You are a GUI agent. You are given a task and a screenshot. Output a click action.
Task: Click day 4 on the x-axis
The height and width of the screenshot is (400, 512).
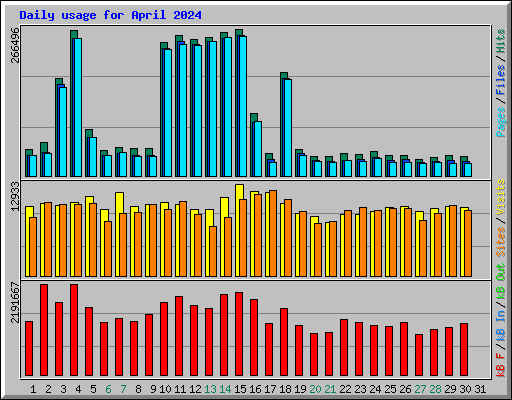point(78,389)
